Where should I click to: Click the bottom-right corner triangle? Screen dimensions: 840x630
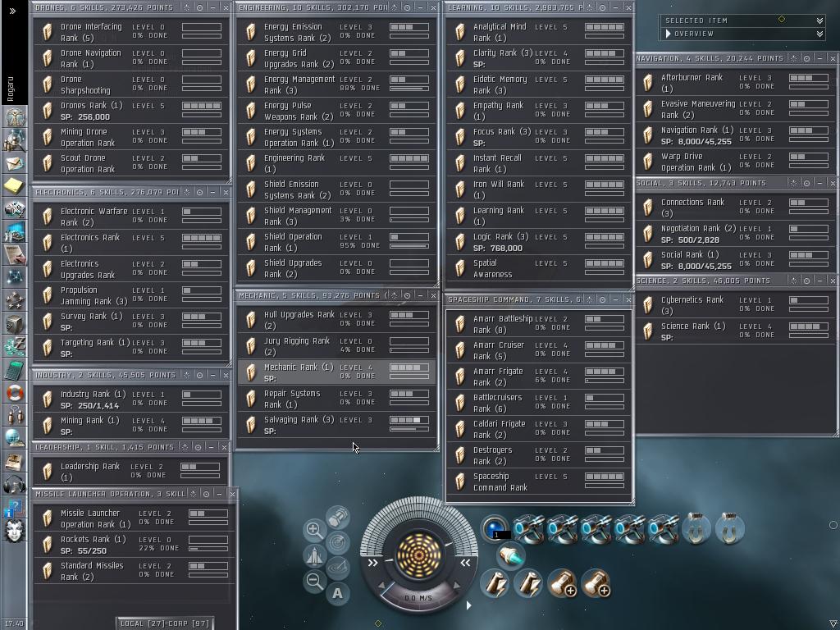pyautogui.click(x=833, y=623)
